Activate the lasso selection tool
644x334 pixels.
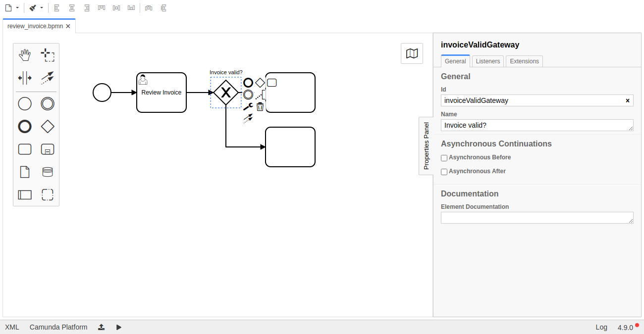48,55
